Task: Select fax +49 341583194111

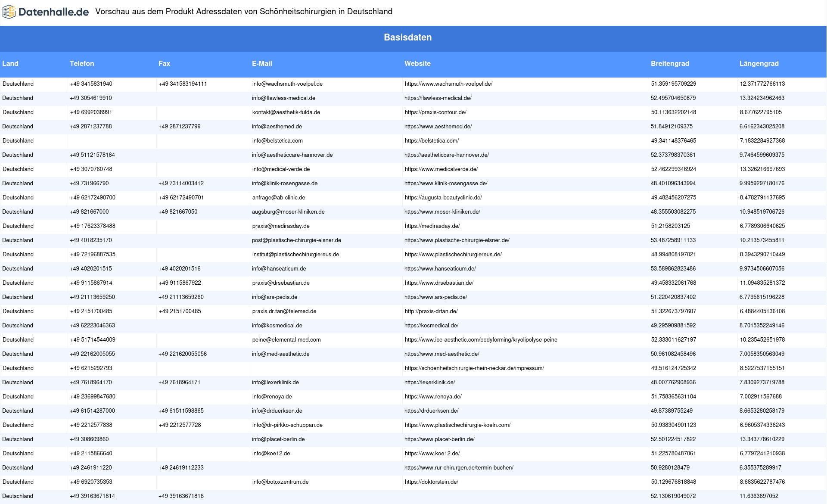Action: tap(183, 84)
